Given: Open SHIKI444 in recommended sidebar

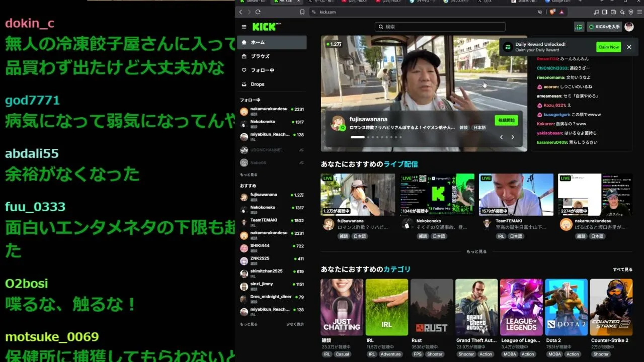Looking at the screenshot, I should pos(272,248).
